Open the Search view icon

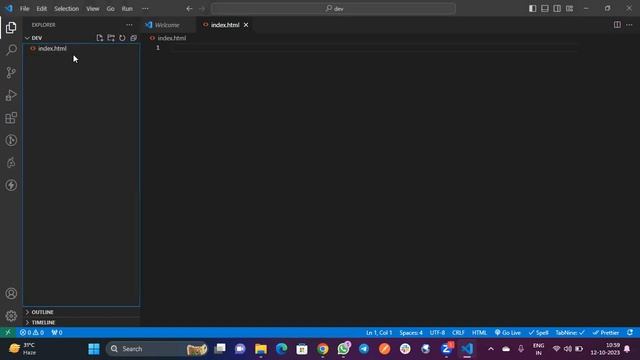[x=11, y=50]
